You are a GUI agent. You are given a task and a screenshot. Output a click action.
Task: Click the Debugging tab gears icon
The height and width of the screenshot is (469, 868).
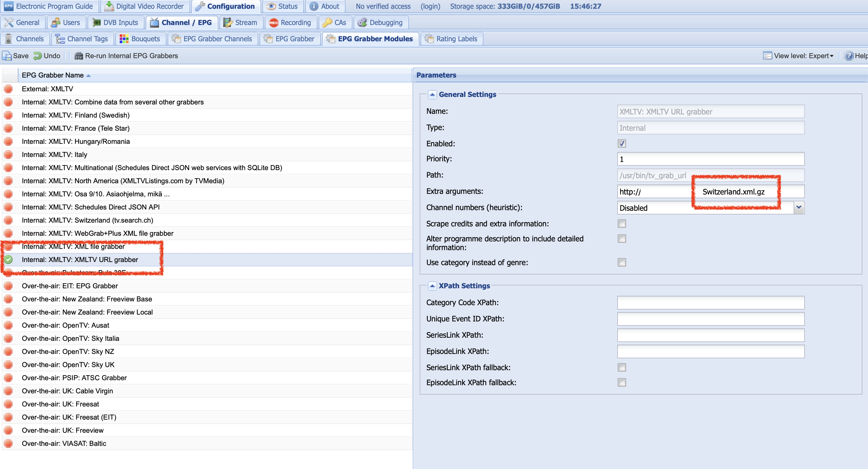point(362,23)
